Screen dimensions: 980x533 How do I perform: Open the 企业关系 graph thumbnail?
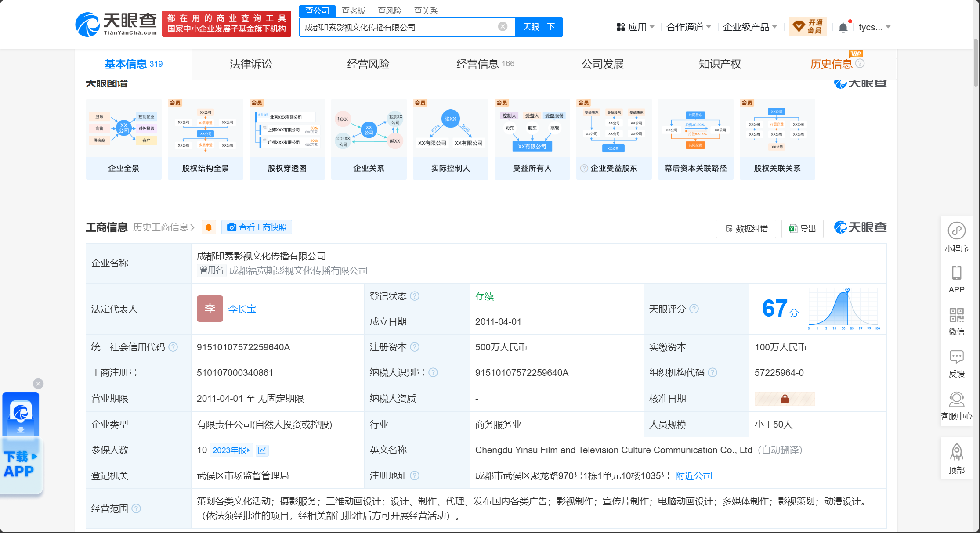tap(369, 139)
